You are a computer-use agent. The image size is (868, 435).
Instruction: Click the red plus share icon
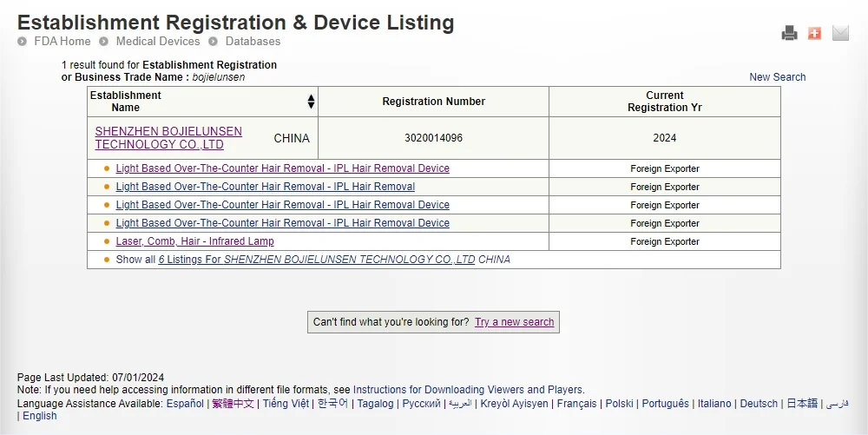(814, 33)
